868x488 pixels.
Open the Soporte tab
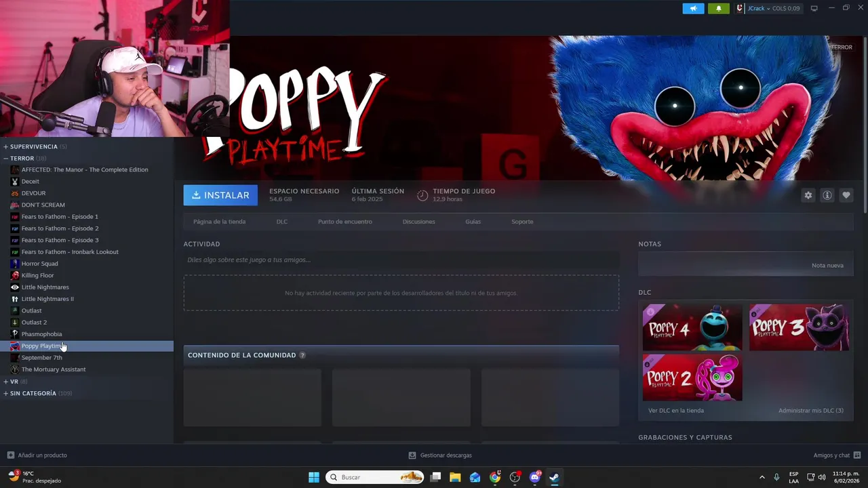(522, 222)
